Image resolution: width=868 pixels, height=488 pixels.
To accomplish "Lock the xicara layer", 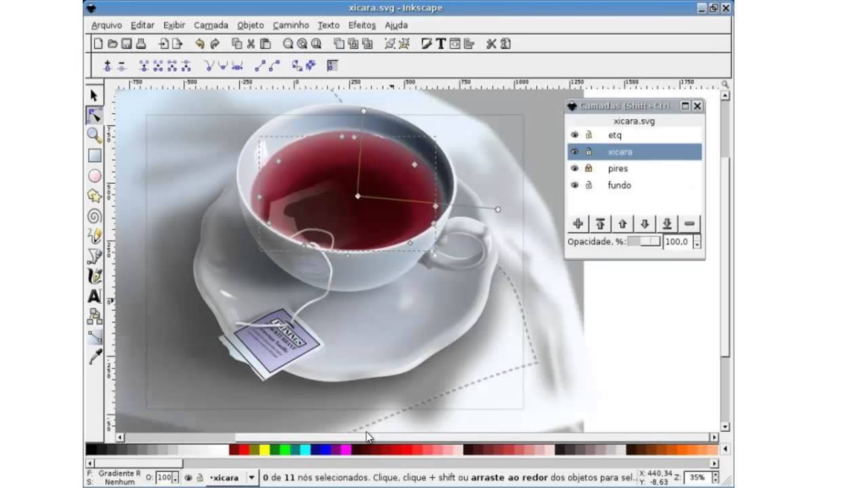I will click(x=589, y=152).
